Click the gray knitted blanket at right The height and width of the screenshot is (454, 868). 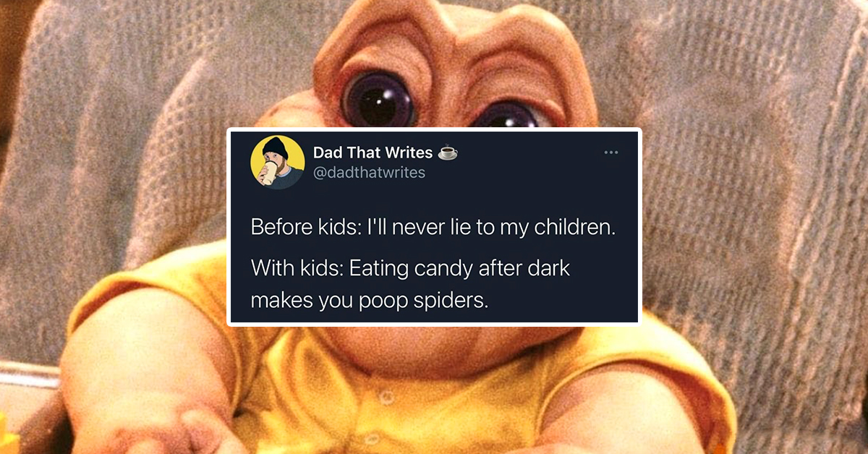pos(752,217)
